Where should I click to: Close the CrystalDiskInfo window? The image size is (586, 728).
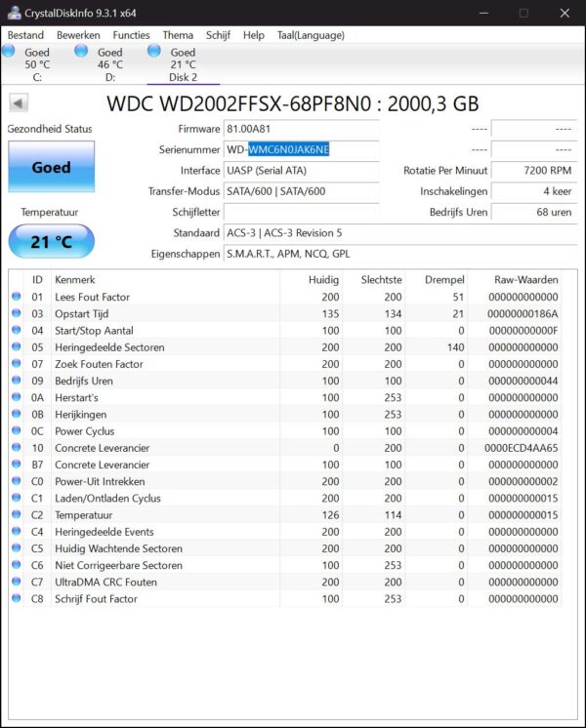565,13
